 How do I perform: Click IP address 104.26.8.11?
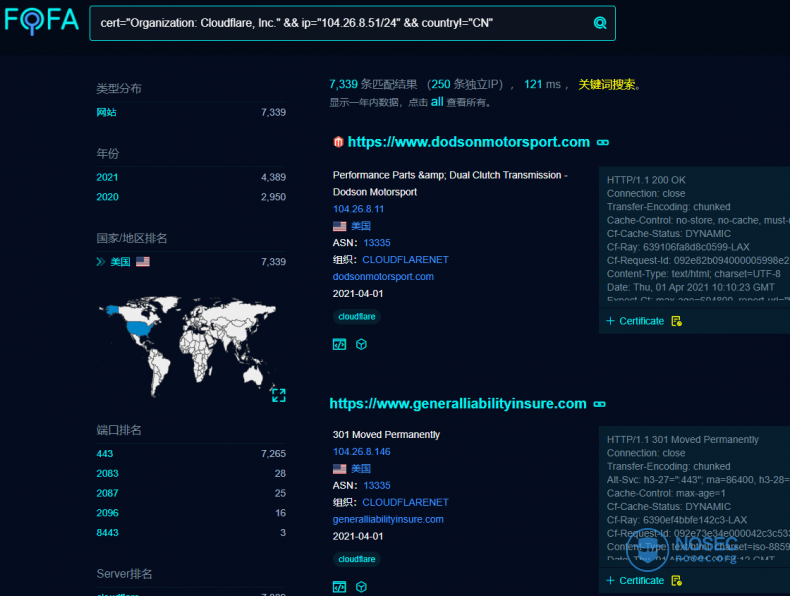tap(358, 209)
